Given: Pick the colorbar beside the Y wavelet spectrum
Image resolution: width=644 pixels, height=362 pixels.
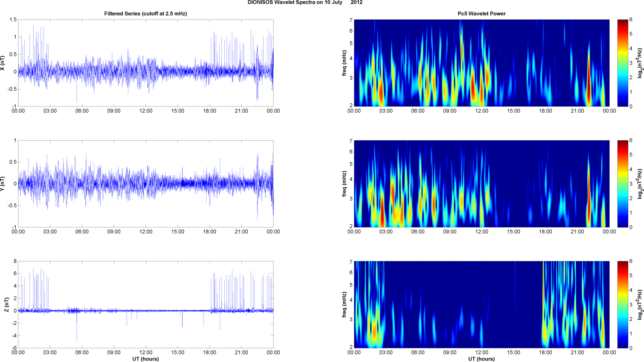Looking at the screenshot, I should click(x=622, y=184).
